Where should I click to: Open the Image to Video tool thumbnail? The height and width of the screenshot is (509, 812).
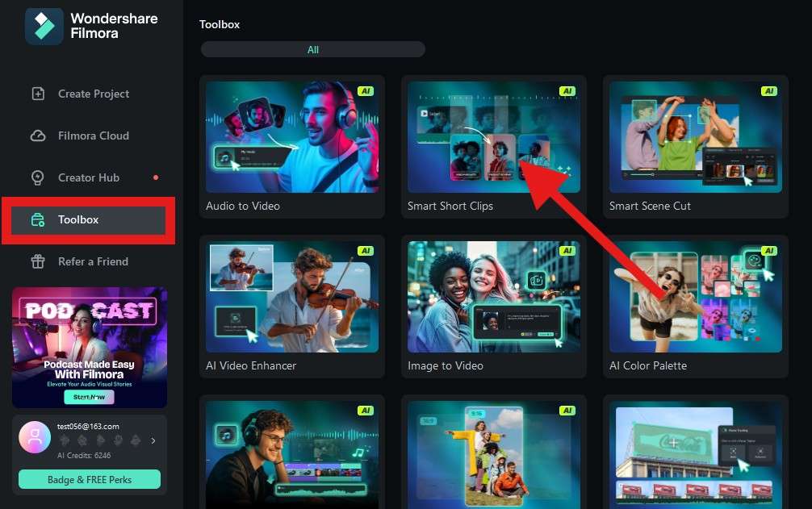[493, 297]
